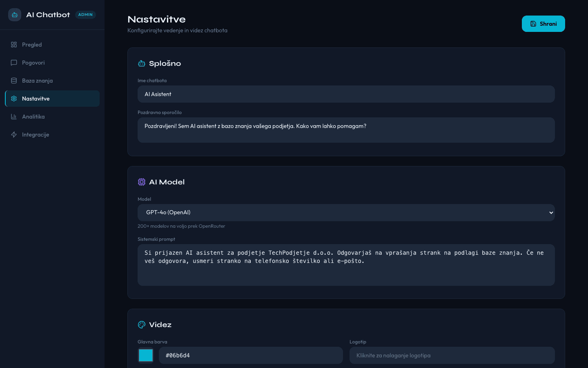Click the Integracije lightning bolt icon
588x368 pixels.
14,135
